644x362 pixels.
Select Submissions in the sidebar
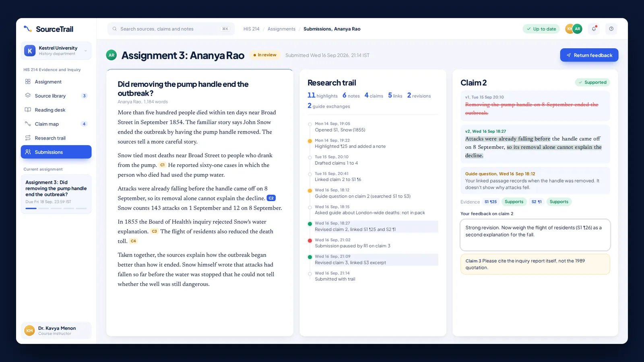(x=56, y=152)
